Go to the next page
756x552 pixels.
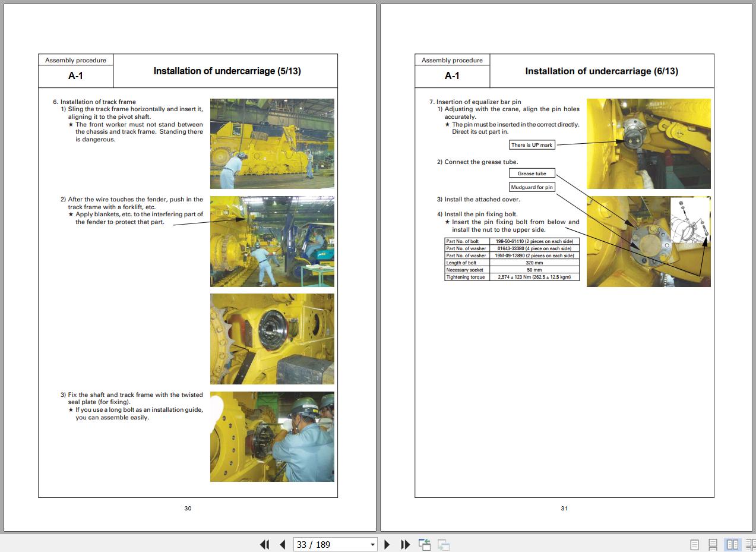[x=387, y=544]
